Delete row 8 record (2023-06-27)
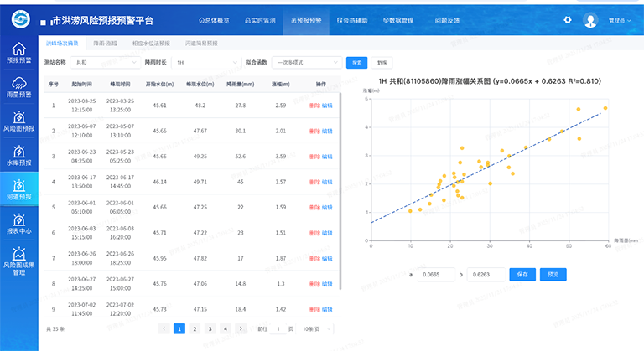The width and height of the screenshot is (644, 351). (x=314, y=284)
